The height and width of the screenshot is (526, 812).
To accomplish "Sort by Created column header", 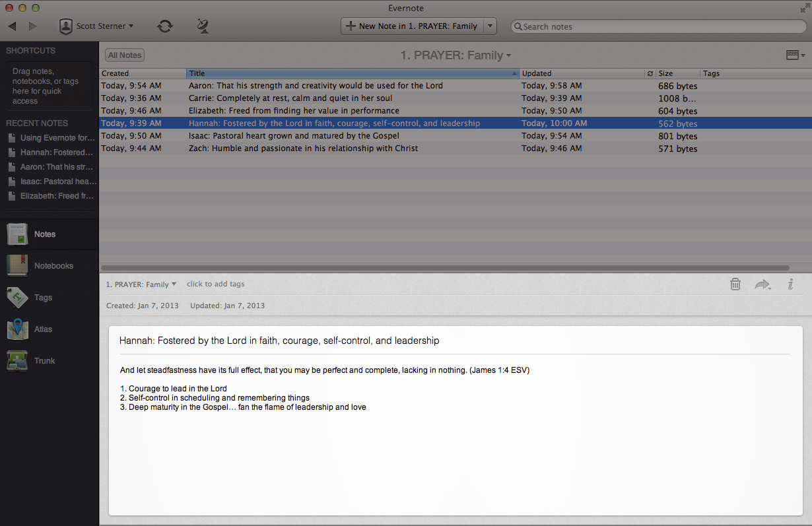I will point(143,73).
